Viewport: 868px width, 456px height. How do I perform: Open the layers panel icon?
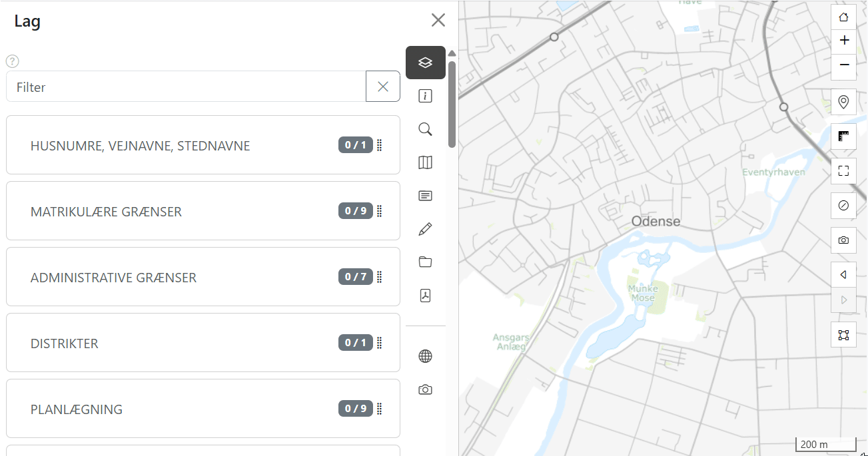click(425, 63)
